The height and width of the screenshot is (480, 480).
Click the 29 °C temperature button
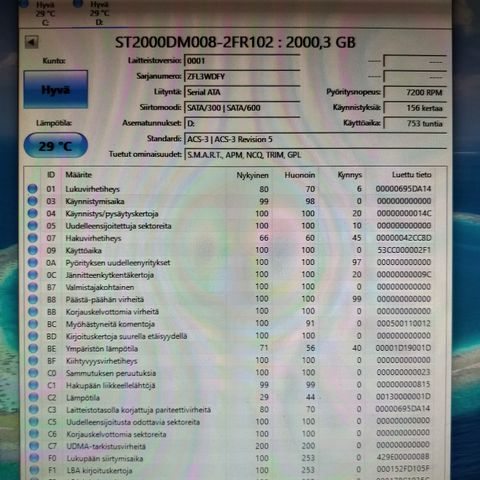(x=56, y=146)
